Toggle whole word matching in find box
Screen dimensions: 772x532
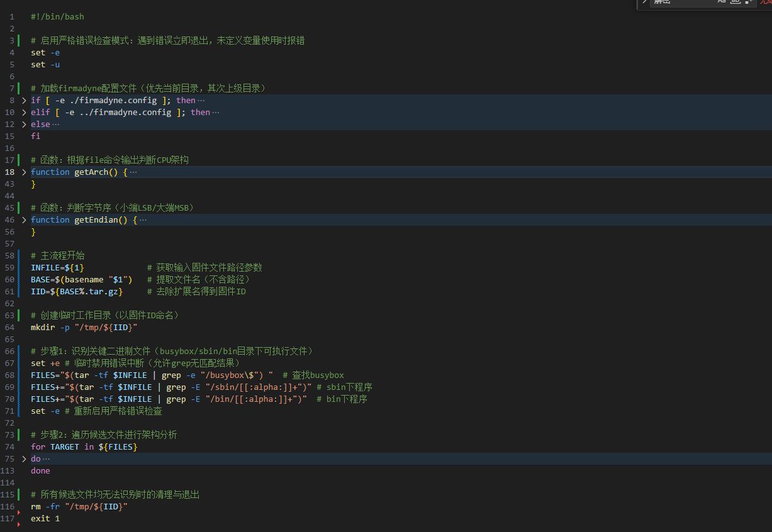pyautogui.click(x=735, y=2)
